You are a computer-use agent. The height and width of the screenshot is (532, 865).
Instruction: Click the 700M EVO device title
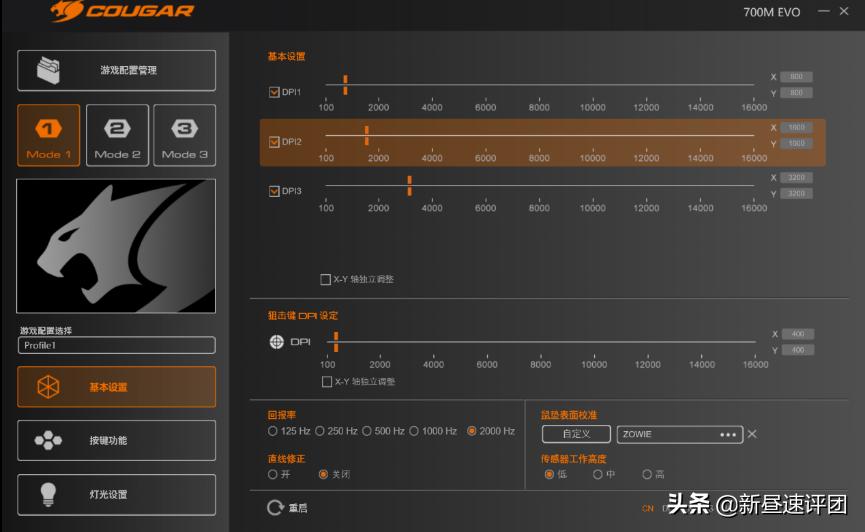click(x=771, y=12)
